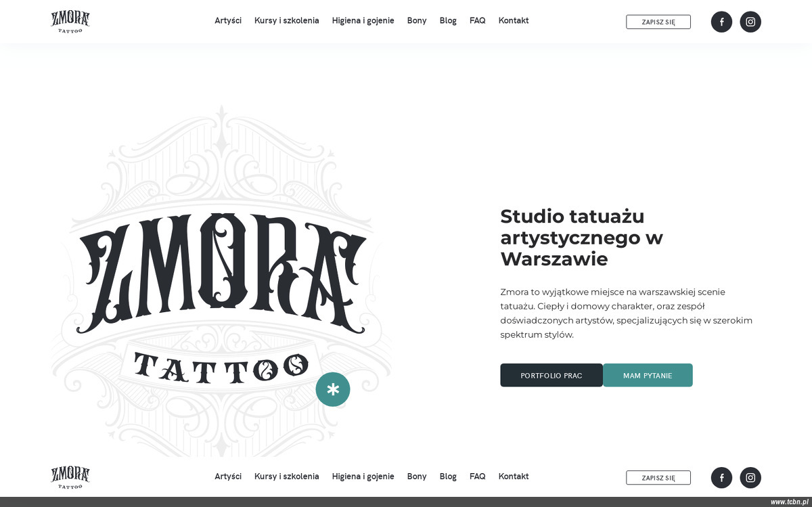Go to Kursy i szkolenia in top menu
Image resolution: width=812 pixels, height=507 pixels.
287,20
